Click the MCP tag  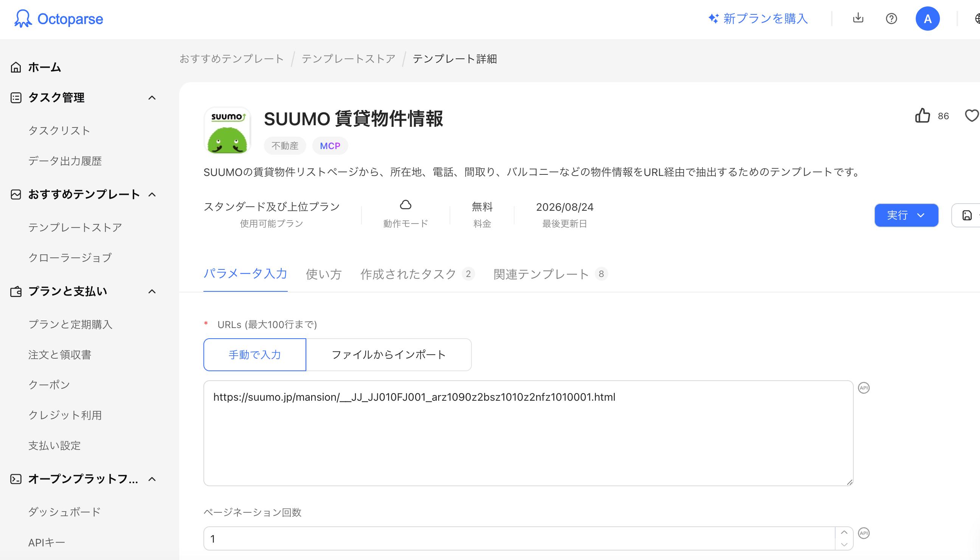tap(330, 146)
